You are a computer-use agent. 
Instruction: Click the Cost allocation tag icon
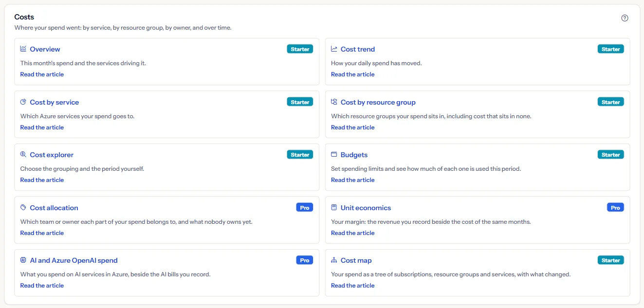point(23,207)
